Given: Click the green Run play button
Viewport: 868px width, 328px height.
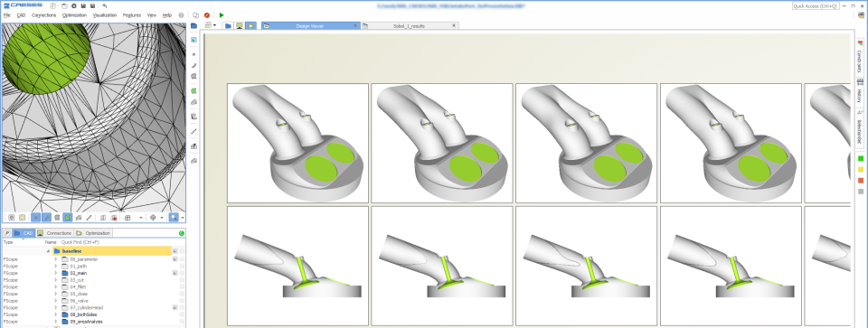Looking at the screenshot, I should point(222,15).
